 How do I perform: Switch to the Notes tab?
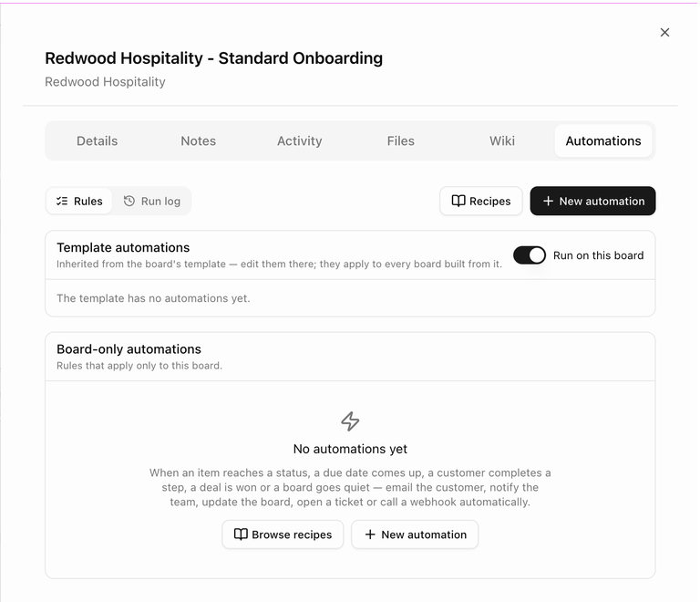[198, 140]
